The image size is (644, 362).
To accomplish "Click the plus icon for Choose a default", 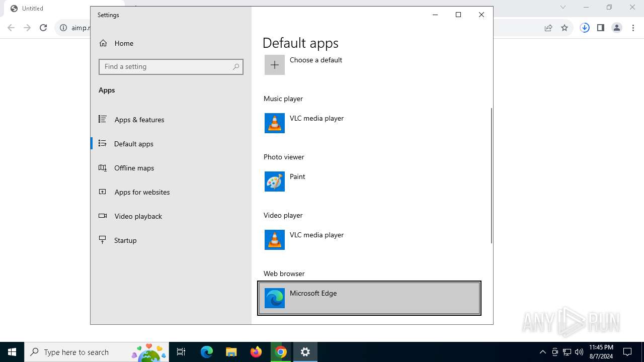I will point(275,65).
